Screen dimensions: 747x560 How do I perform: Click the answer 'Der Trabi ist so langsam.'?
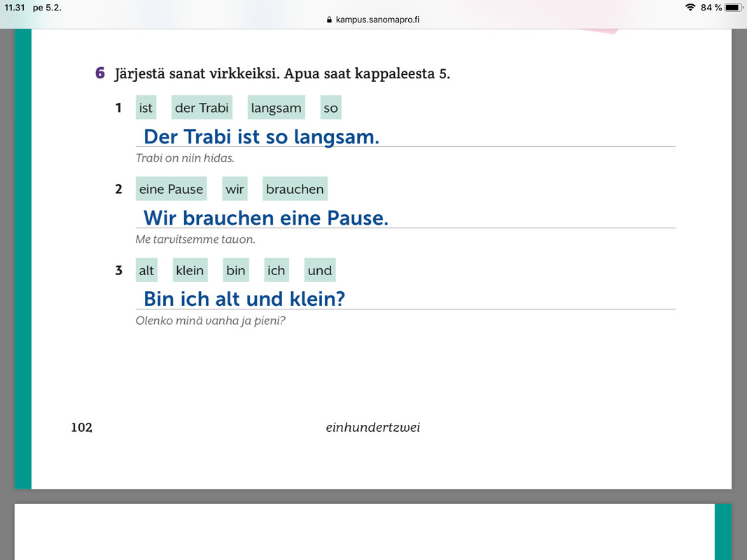(262, 136)
